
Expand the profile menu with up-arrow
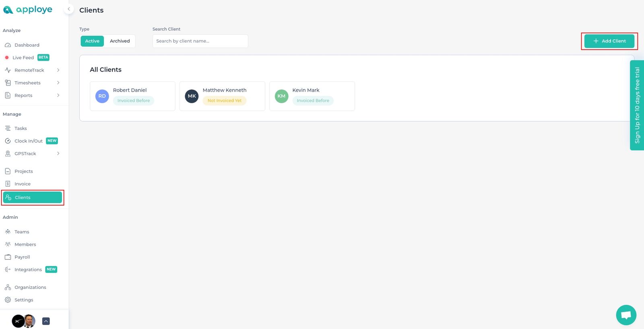46,321
